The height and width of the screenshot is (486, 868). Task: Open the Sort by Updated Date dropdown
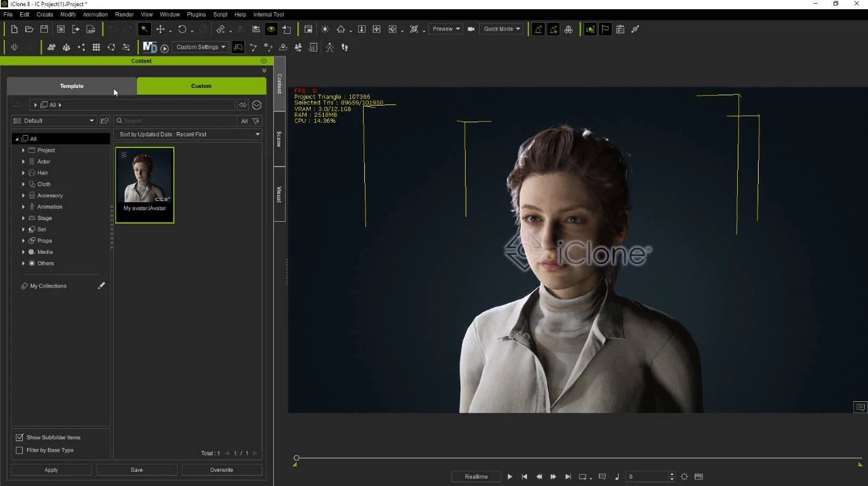point(188,134)
